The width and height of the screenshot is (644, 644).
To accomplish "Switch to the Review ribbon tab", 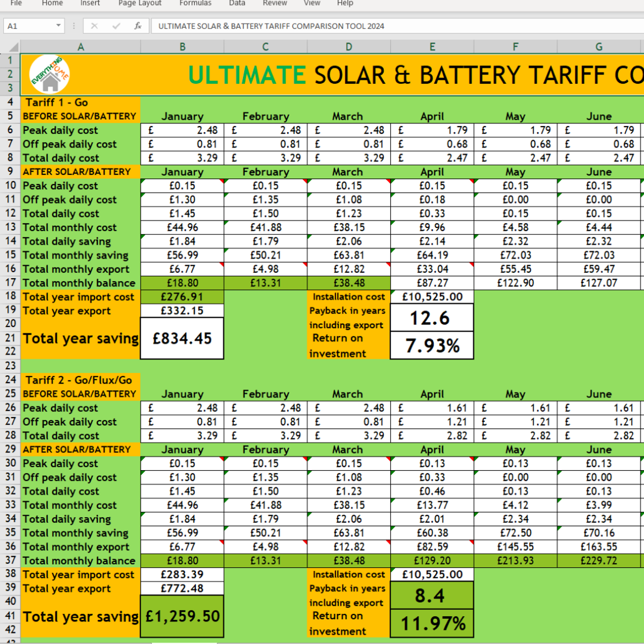I will tap(274, 3).
